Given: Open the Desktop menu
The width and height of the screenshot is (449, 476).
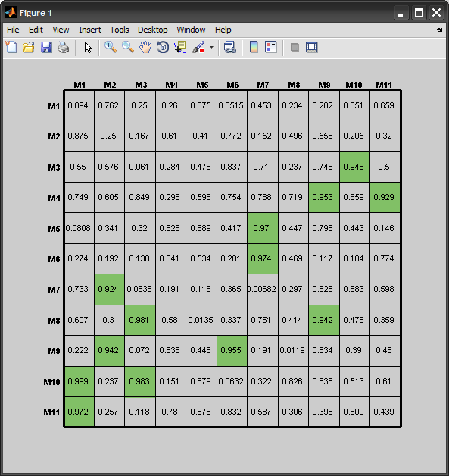Looking at the screenshot, I should (152, 30).
